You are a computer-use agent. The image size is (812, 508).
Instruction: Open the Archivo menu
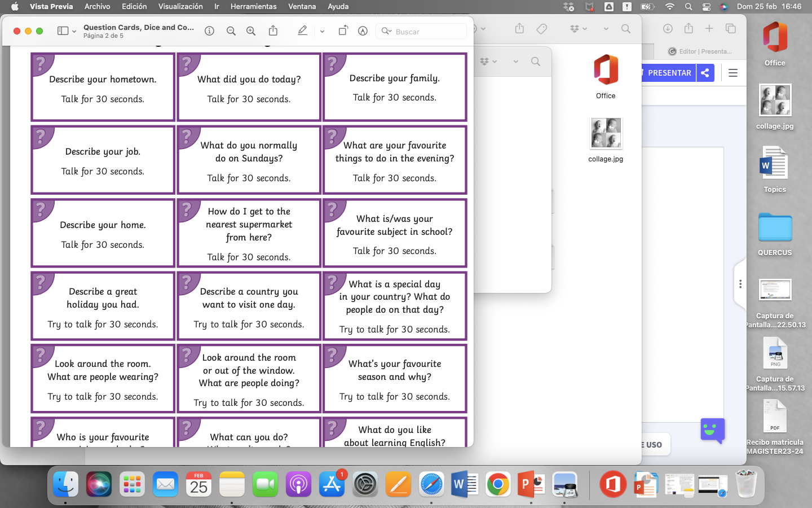pyautogui.click(x=97, y=6)
